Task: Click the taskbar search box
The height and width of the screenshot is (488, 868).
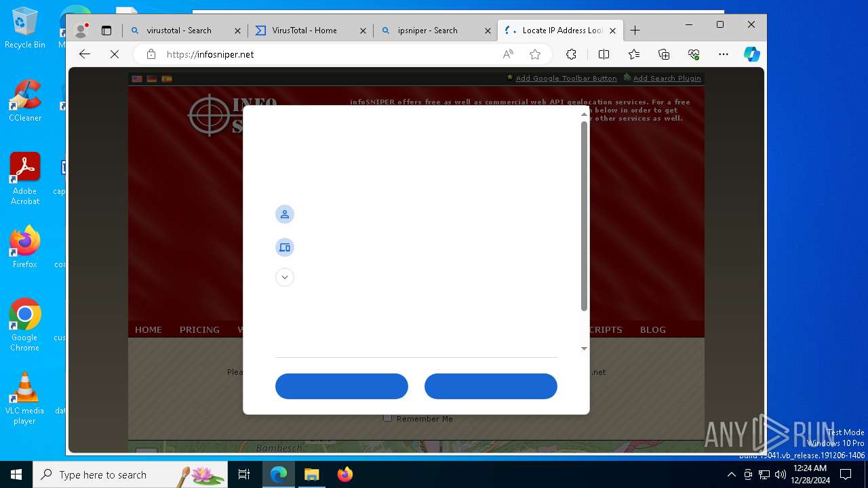Action: [x=130, y=474]
